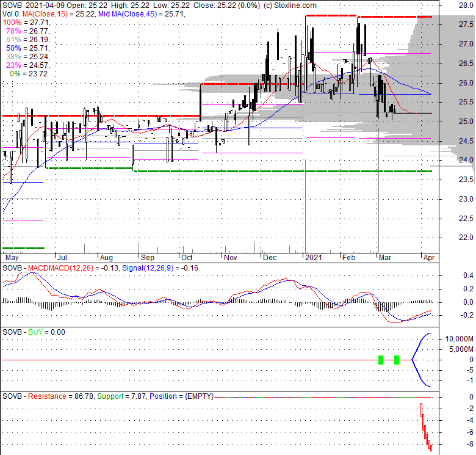Click the 'May' month axis label
This screenshot has height=455, width=476.
pyautogui.click(x=12, y=258)
